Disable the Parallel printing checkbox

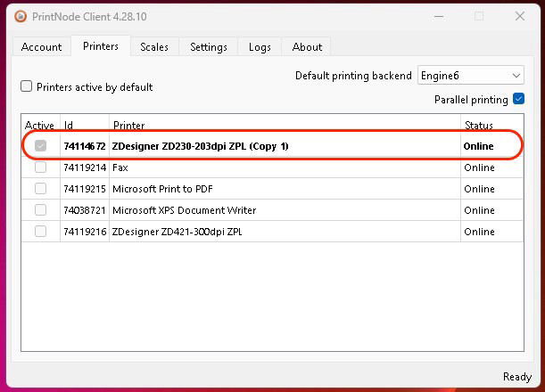pyautogui.click(x=518, y=99)
